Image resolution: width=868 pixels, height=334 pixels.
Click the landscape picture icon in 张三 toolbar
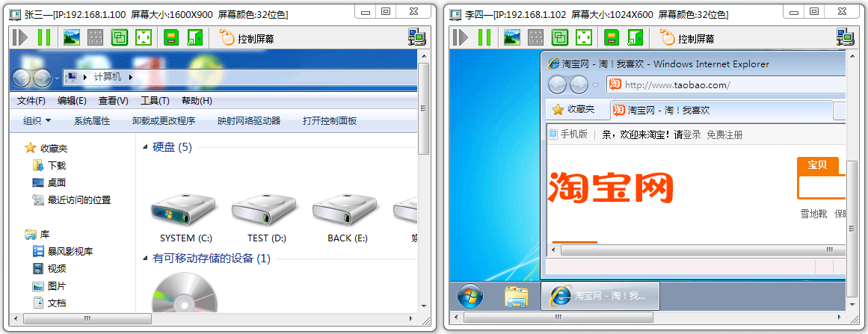[x=72, y=37]
